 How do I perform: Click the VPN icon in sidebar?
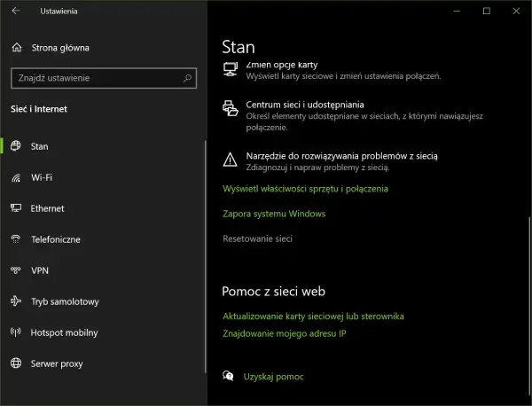coord(16,270)
